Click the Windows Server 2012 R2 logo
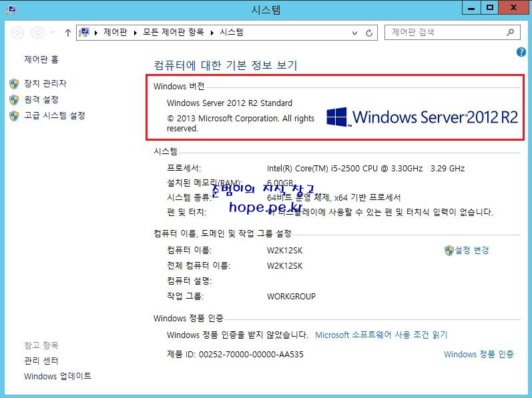 coord(422,117)
